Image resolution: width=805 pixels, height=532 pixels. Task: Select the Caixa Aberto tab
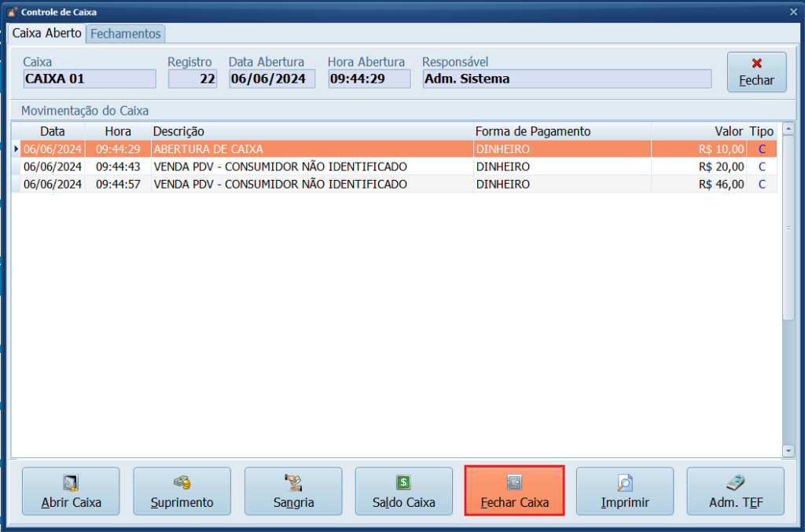pyautogui.click(x=46, y=34)
